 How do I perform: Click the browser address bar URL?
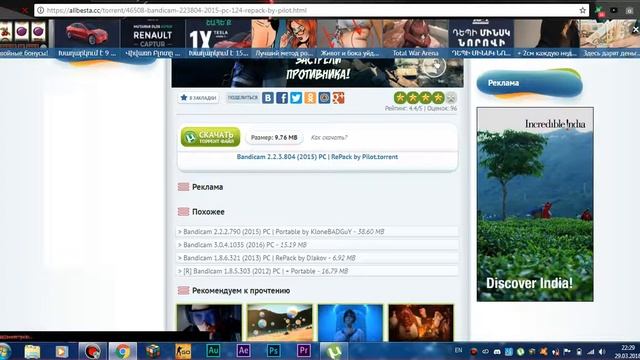pyautogui.click(x=176, y=10)
